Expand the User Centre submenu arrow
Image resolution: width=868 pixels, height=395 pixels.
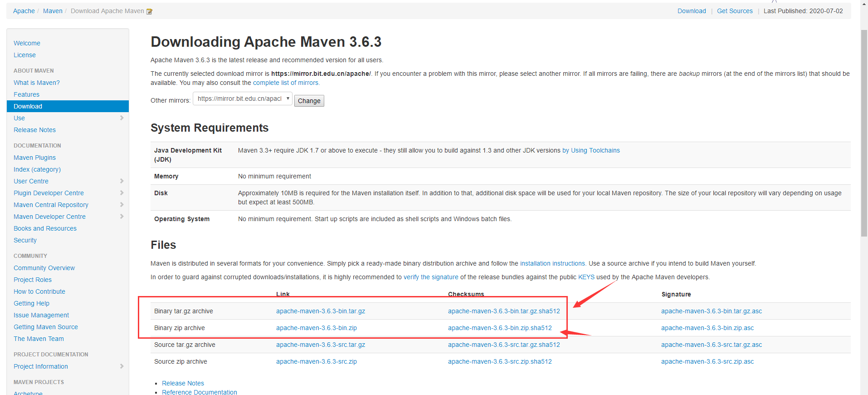[x=122, y=181]
